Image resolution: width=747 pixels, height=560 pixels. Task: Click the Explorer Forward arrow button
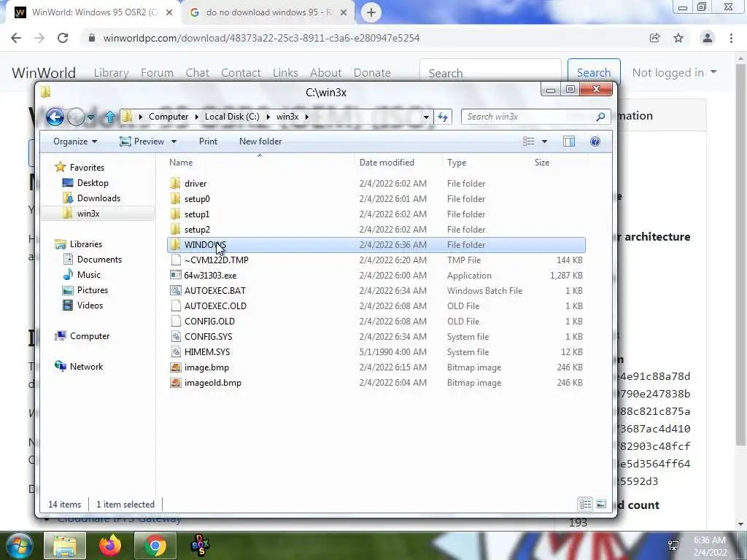tap(76, 117)
